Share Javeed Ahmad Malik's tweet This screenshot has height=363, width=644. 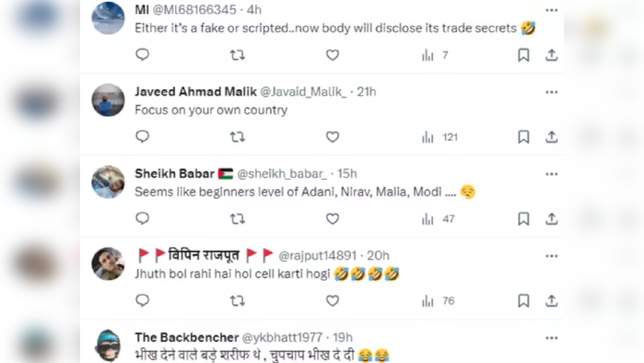pyautogui.click(x=551, y=136)
